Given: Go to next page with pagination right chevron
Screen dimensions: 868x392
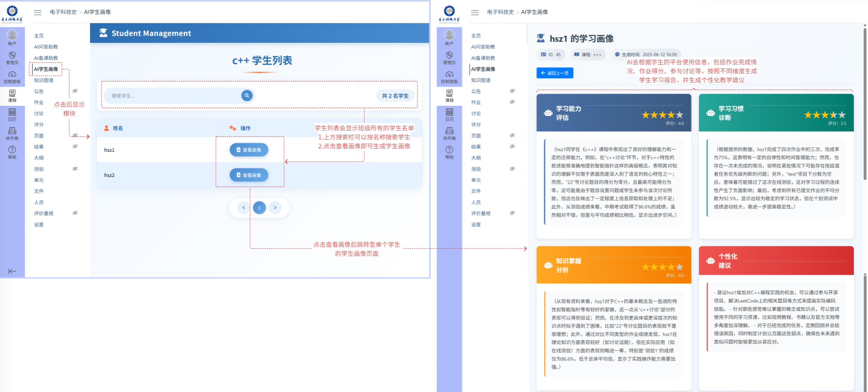Looking at the screenshot, I should pyautogui.click(x=275, y=208).
